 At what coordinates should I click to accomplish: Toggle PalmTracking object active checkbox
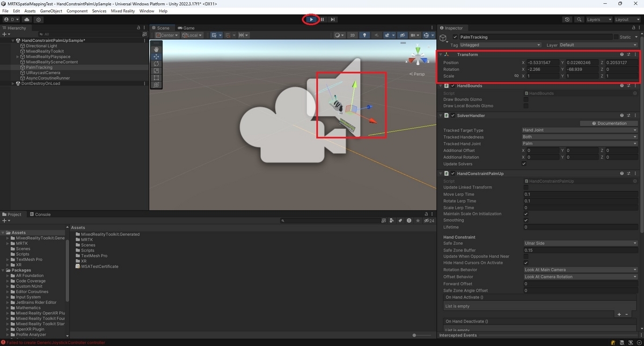455,37
